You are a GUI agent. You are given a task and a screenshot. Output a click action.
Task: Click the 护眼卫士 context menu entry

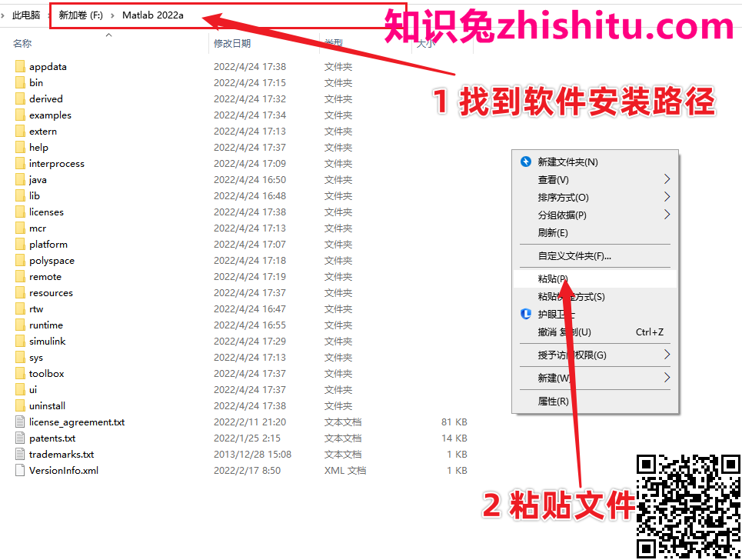[x=595, y=314]
